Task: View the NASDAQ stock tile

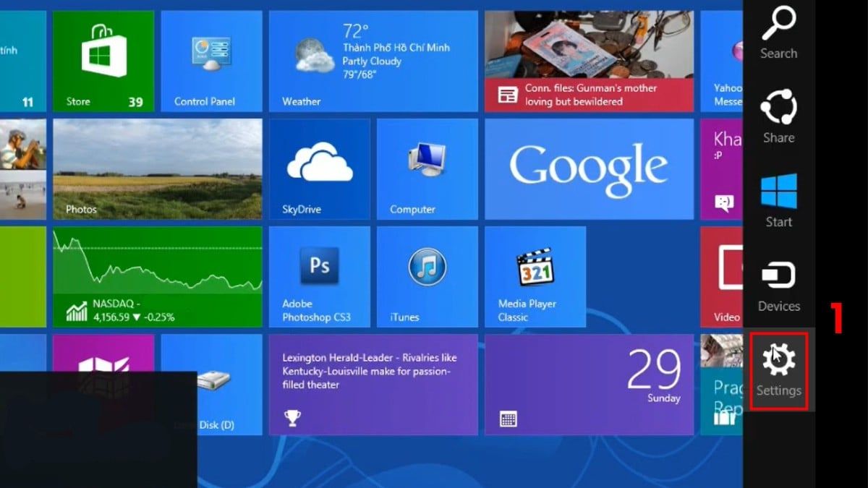Action: (x=159, y=276)
